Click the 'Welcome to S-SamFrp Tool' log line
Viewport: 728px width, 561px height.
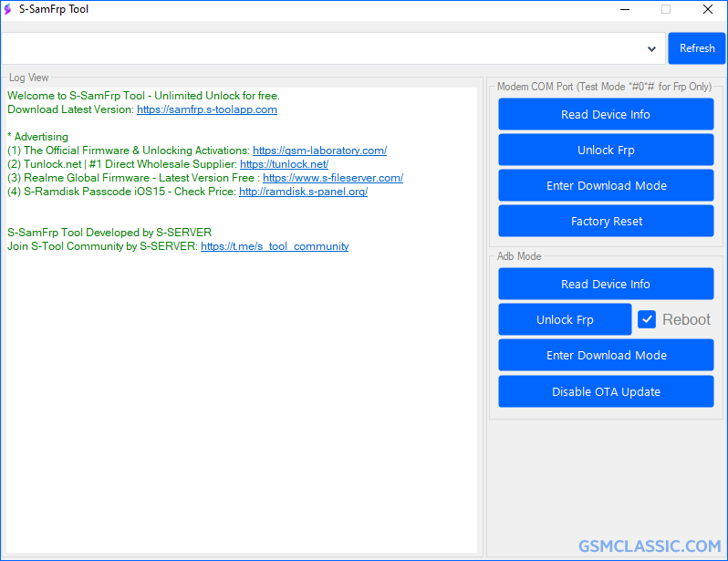[x=143, y=96]
